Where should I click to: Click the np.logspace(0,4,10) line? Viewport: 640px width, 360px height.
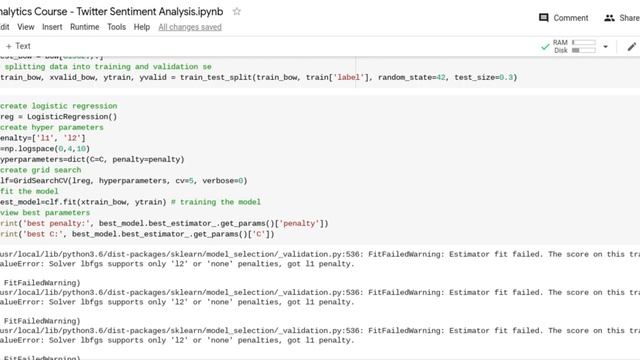45,149
